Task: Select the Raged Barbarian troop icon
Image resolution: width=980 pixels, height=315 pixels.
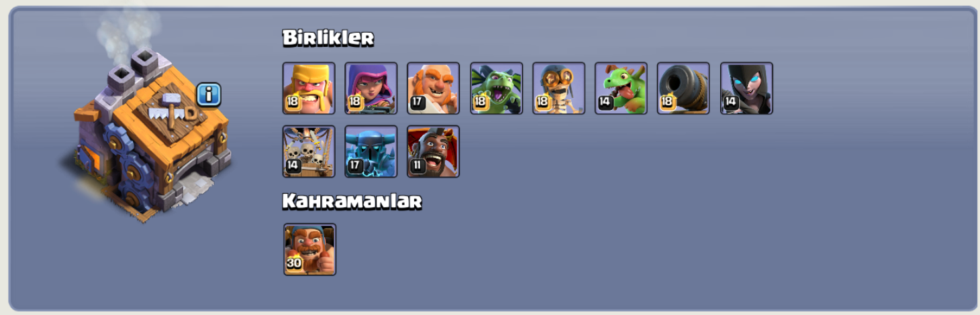Action: click(309, 88)
